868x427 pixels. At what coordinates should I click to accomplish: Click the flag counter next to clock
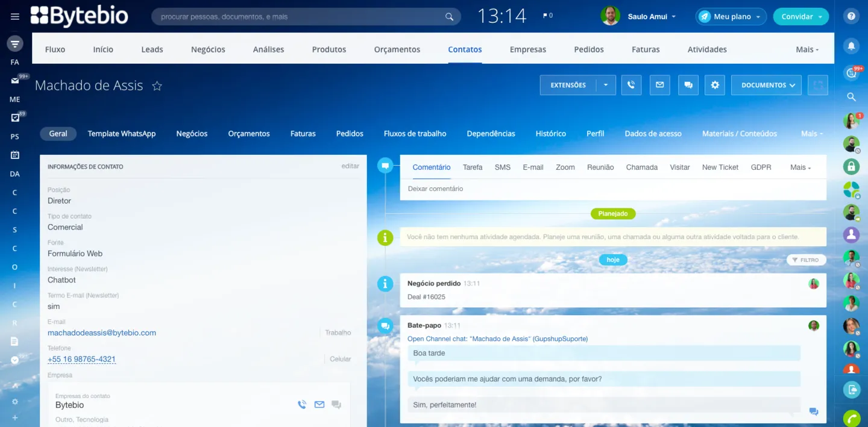[547, 16]
